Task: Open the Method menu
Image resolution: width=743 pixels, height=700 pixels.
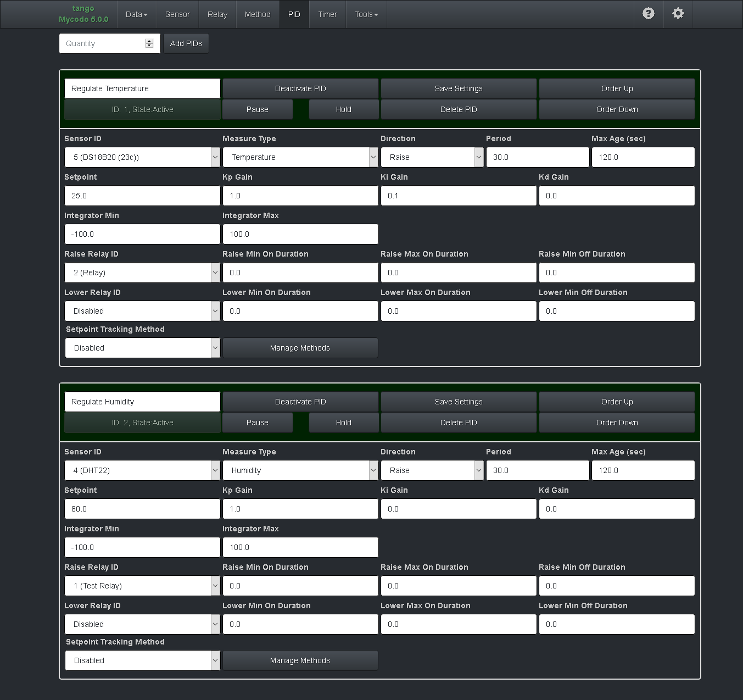Action: pyautogui.click(x=257, y=14)
